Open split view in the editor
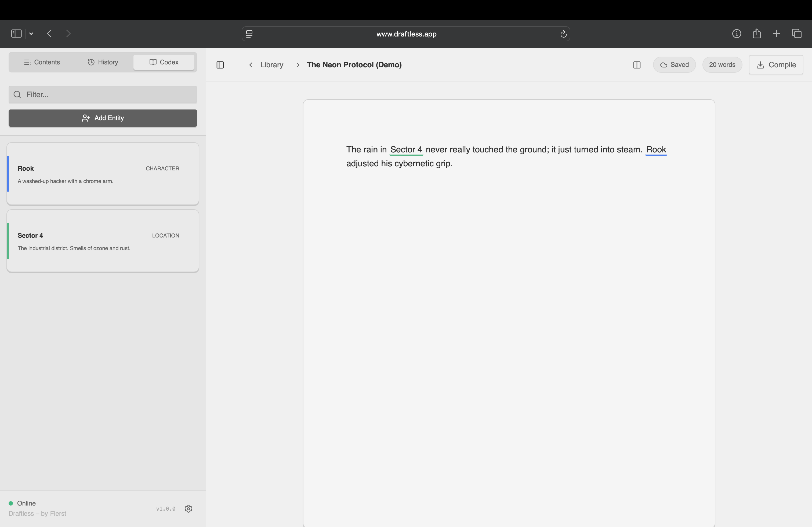 (637, 64)
